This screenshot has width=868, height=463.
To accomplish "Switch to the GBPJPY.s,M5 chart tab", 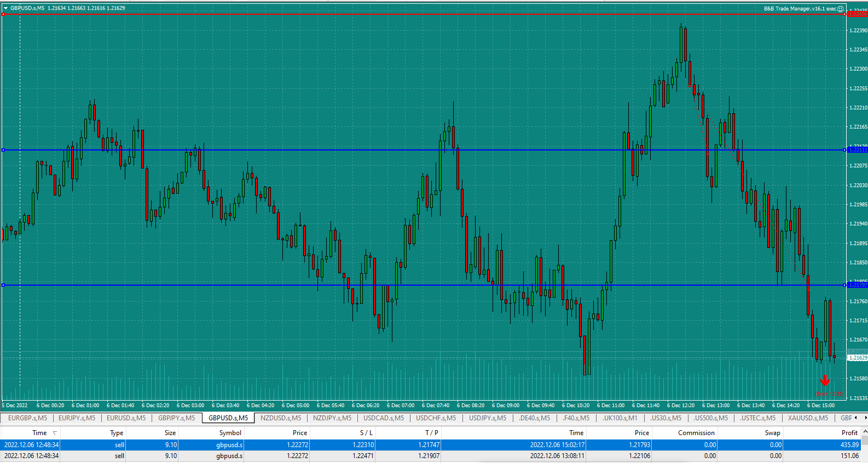I will pos(176,418).
